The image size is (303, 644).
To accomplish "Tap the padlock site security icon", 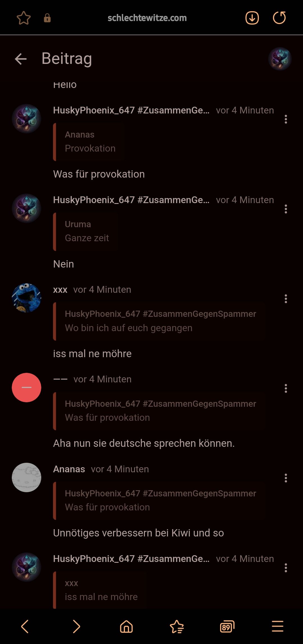I will tap(47, 18).
